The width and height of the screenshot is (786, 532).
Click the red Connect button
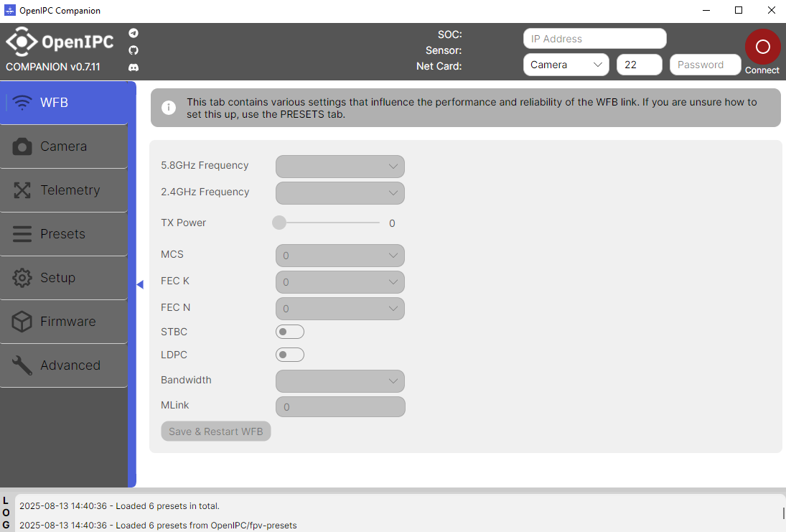[x=762, y=47]
